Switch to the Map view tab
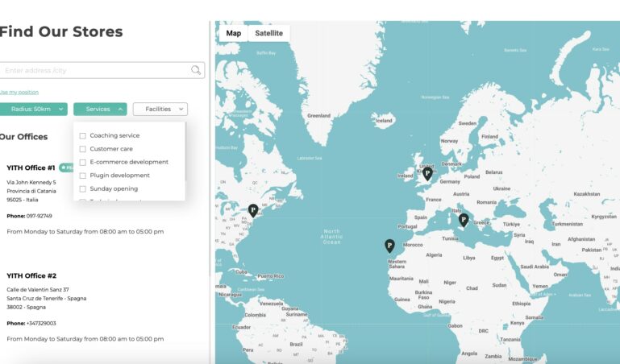 [233, 33]
